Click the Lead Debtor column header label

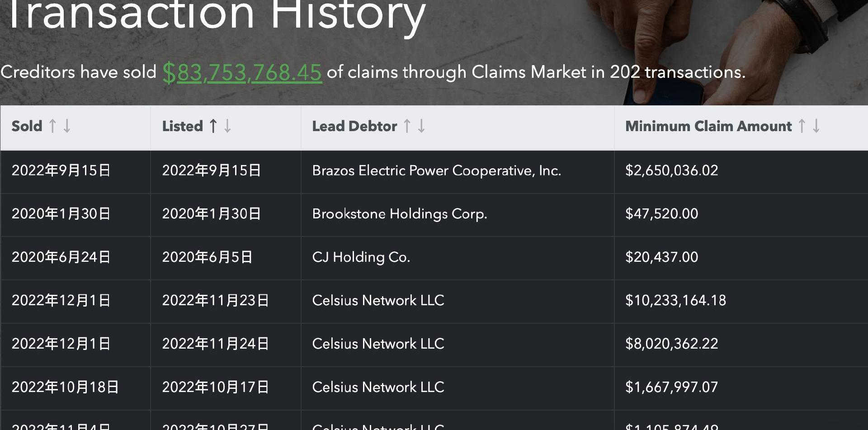[354, 126]
